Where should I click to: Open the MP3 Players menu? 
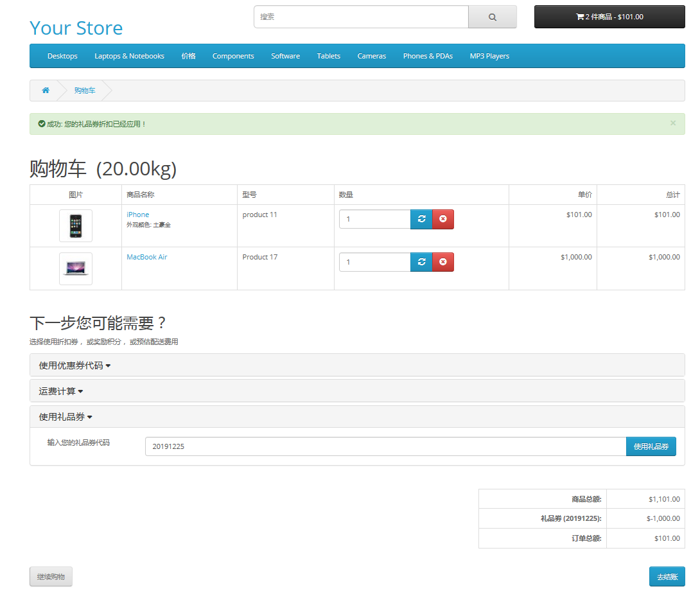coord(489,56)
